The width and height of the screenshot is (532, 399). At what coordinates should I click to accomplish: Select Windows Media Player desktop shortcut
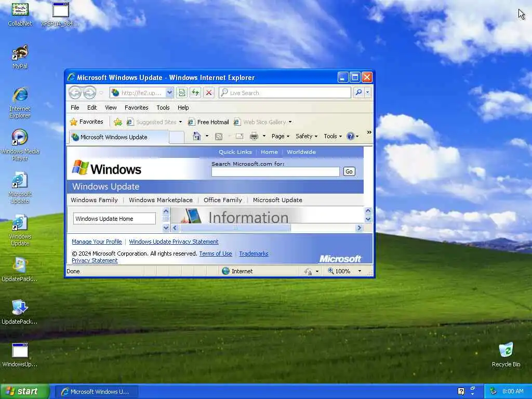(20, 145)
